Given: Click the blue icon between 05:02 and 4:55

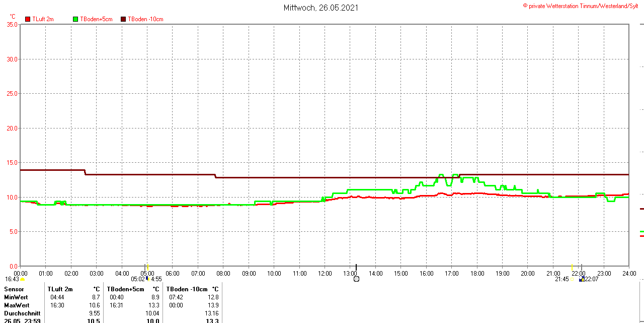Looking at the screenshot, I should (x=147, y=279).
